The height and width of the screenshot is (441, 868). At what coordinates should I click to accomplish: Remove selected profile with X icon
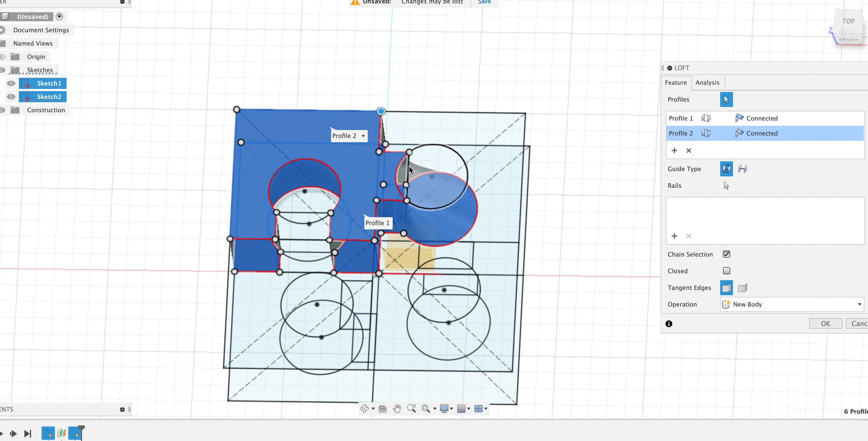[x=689, y=151]
